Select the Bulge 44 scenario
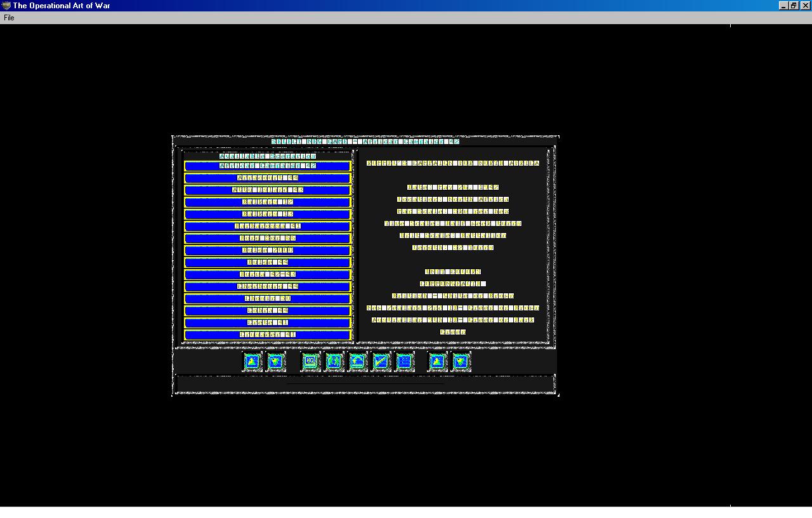Screen dimensions: 812x518 (268, 263)
